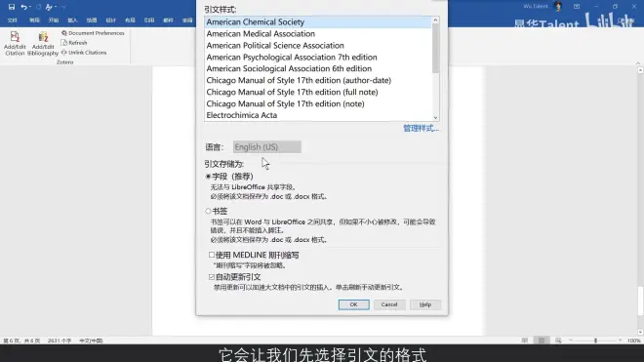Click the document scroll-down arrow in Word
644x362 pixels.
(641, 332)
